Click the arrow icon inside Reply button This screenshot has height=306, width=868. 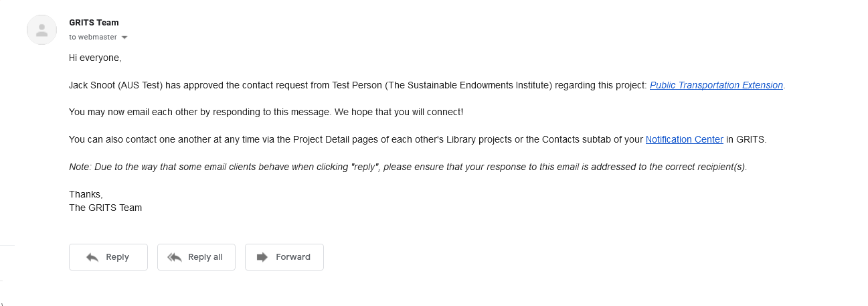92,257
